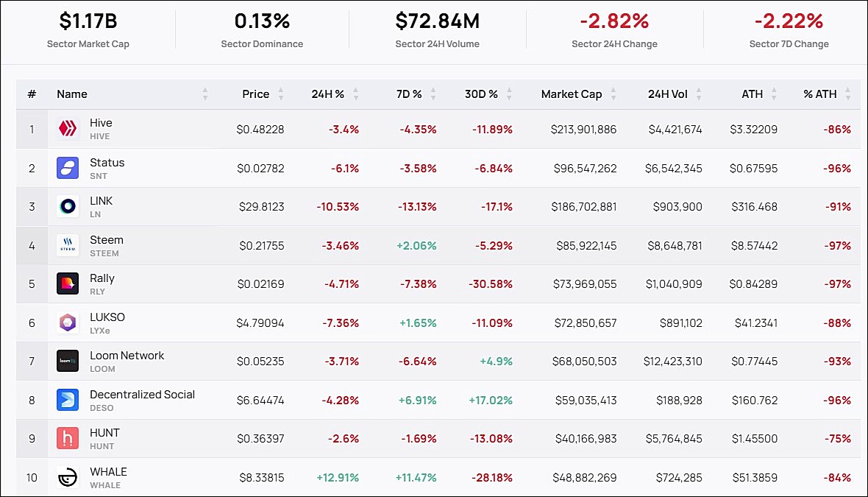The height and width of the screenshot is (497, 868).
Task: Sort using 24H Vol column arrows
Action: (699, 94)
